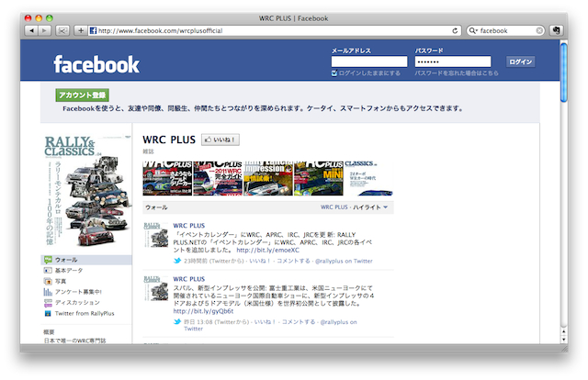Click Twitter bird icon on second post

click(177, 321)
